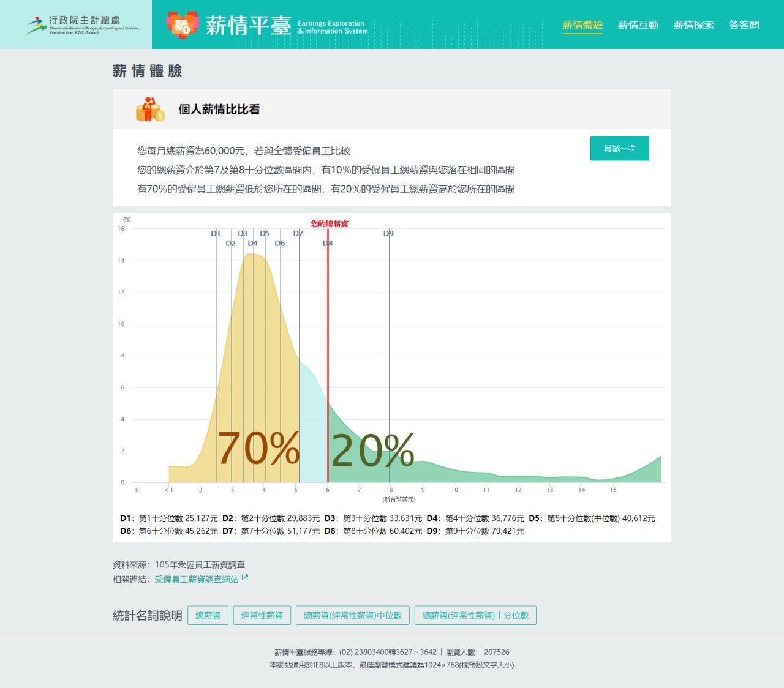Go to the 薪情探索 menu item

[693, 25]
